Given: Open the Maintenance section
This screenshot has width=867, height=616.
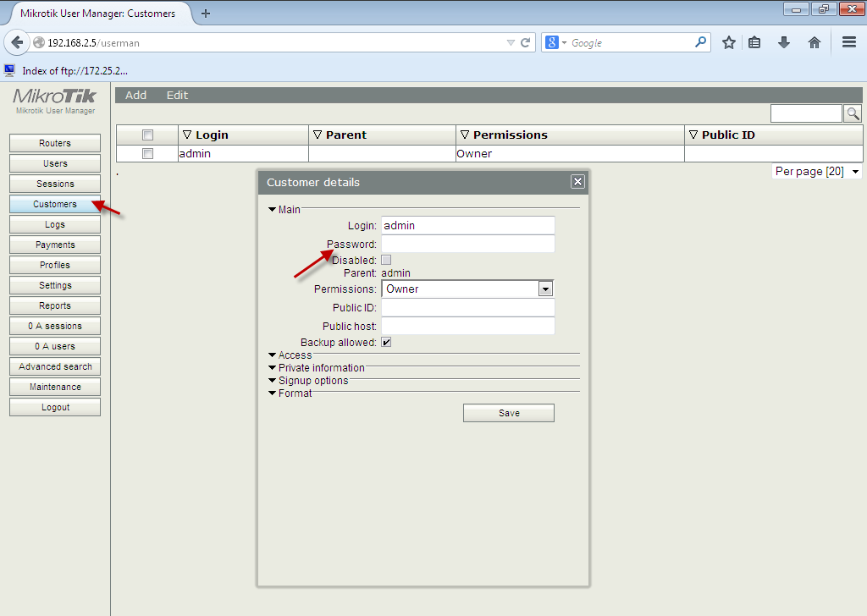Looking at the screenshot, I should tap(55, 387).
